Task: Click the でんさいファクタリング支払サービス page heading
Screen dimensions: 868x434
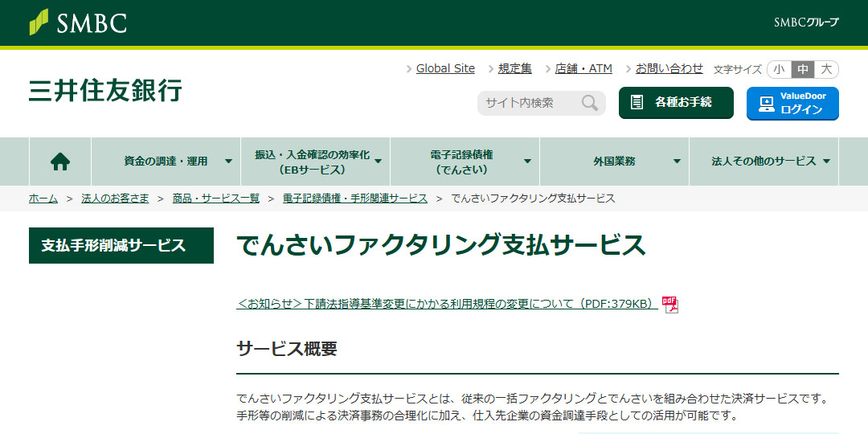Action: [441, 245]
